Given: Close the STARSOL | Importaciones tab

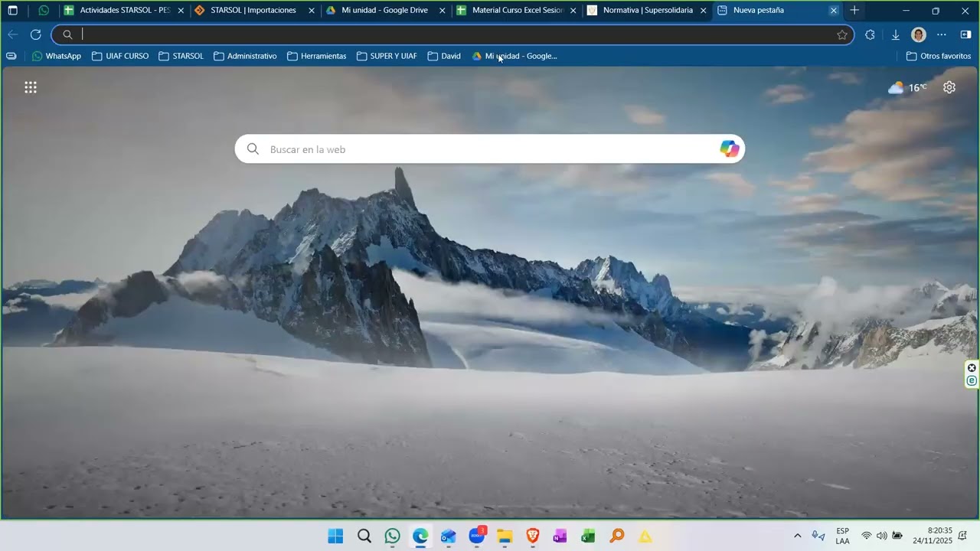Looking at the screenshot, I should point(312,11).
